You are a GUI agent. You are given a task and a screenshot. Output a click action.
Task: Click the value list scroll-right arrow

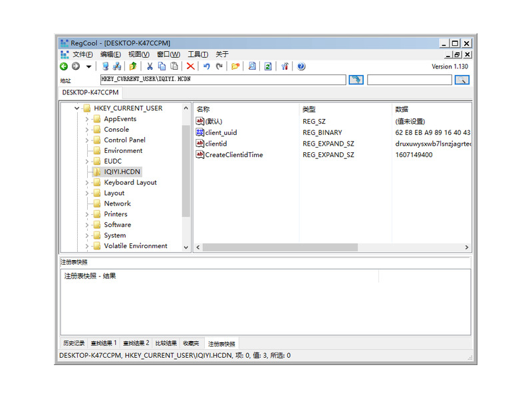(x=467, y=247)
